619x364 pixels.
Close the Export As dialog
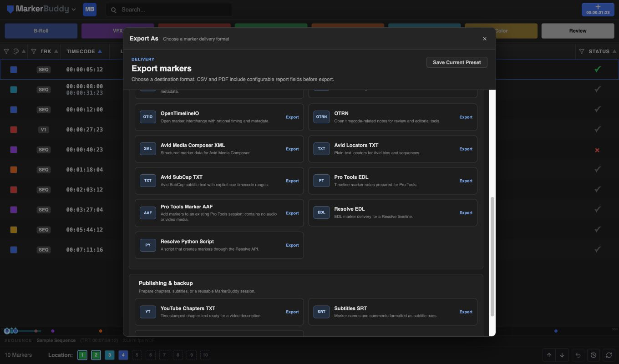point(485,39)
